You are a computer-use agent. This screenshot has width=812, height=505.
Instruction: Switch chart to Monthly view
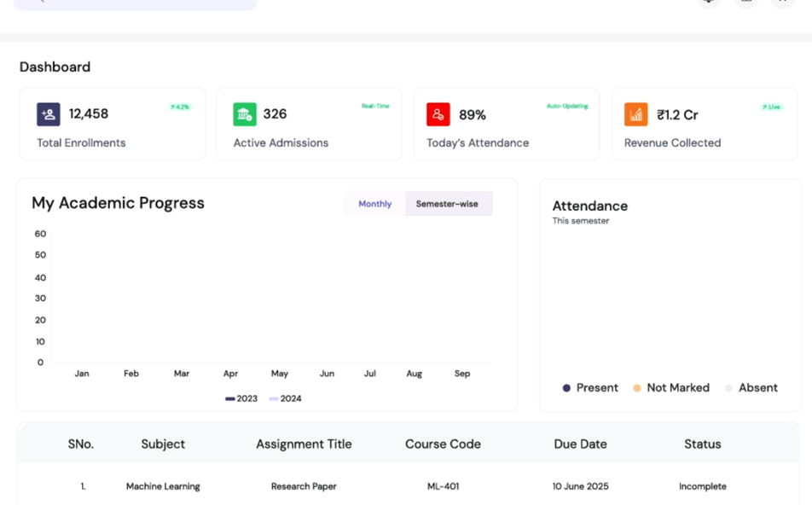[x=375, y=204]
